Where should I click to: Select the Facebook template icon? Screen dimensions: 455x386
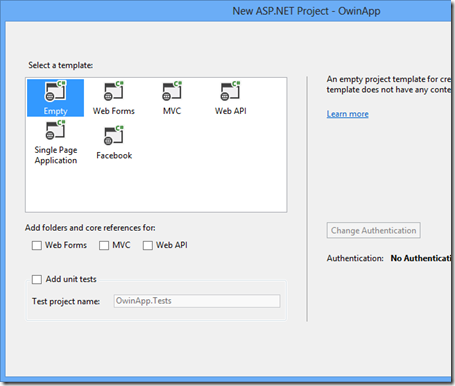pos(114,136)
